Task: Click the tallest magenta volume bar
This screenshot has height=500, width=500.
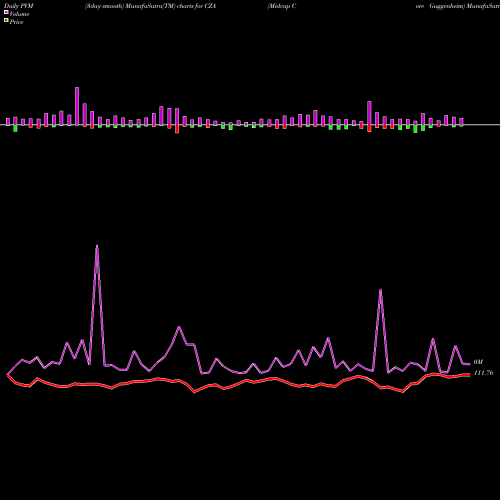Action: (77, 106)
